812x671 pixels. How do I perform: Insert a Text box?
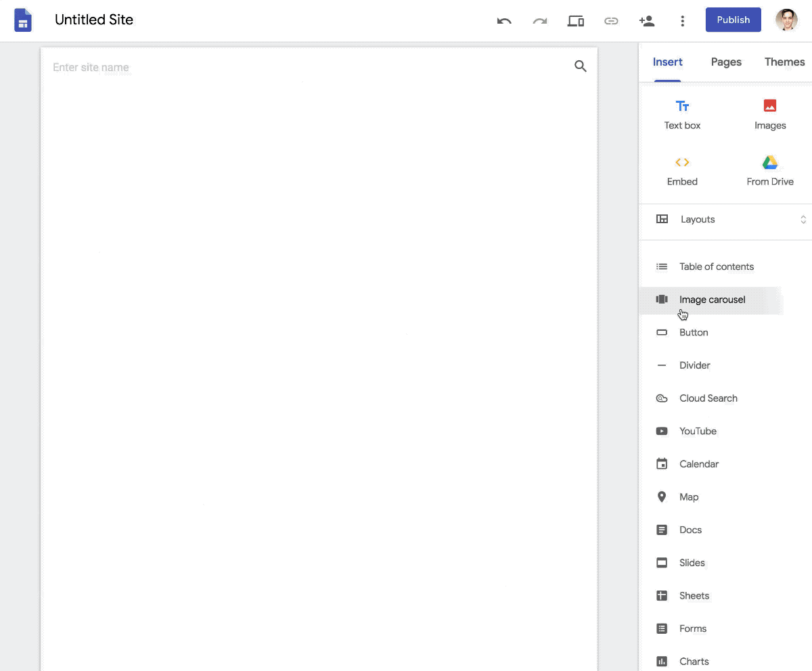[682, 115]
